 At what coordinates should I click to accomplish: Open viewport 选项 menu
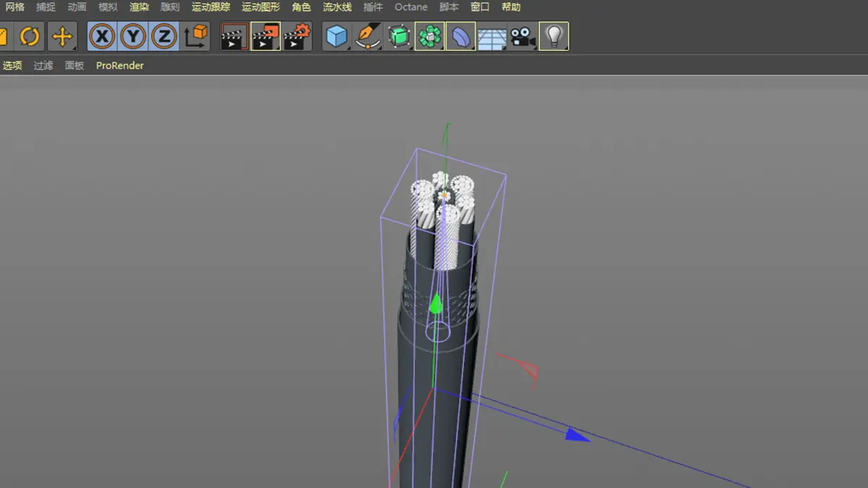[12, 66]
